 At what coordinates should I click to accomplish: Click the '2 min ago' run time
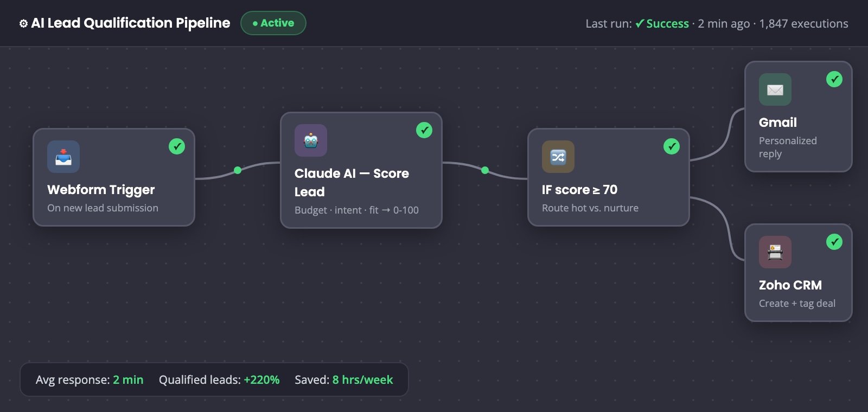[724, 24]
